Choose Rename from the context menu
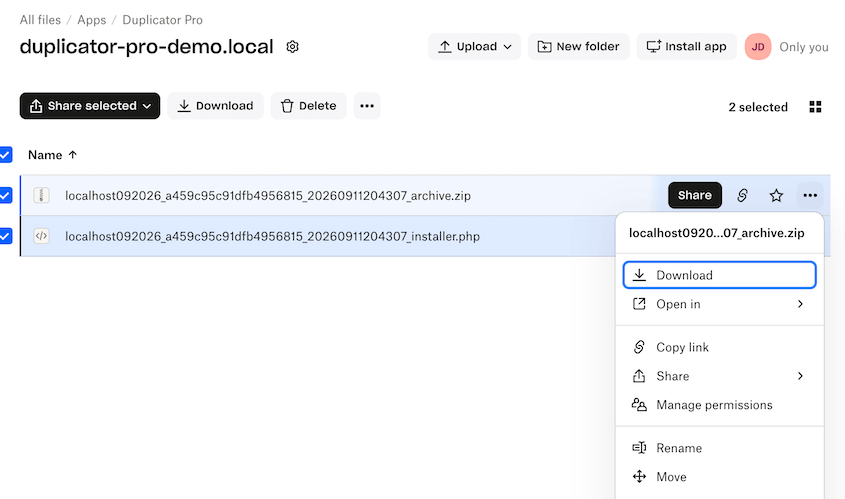 pos(719,448)
